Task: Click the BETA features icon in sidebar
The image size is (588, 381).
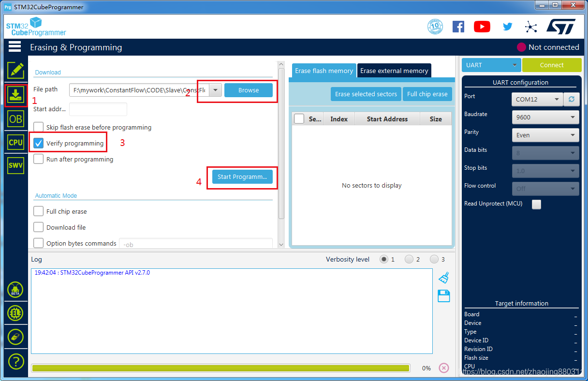Action: [15, 290]
